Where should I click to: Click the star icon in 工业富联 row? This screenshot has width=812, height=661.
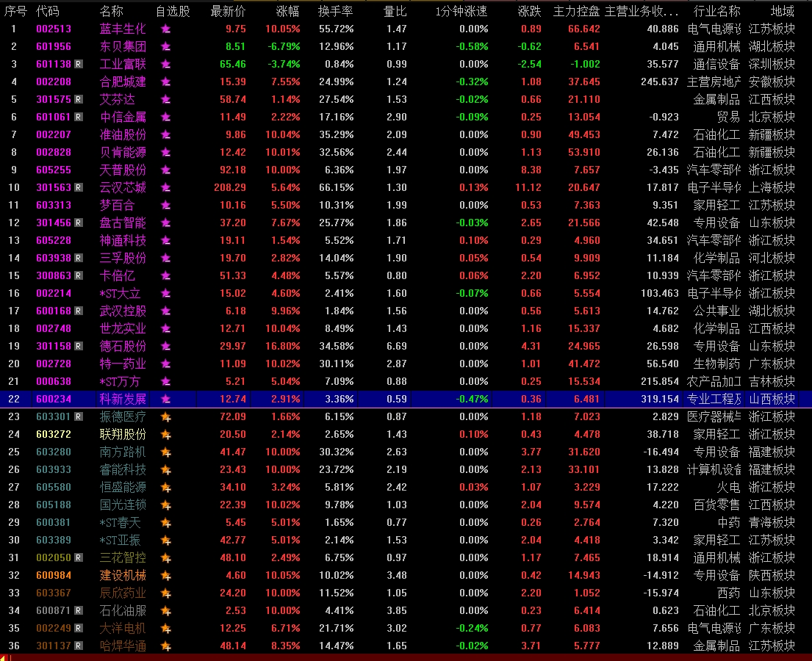point(166,64)
